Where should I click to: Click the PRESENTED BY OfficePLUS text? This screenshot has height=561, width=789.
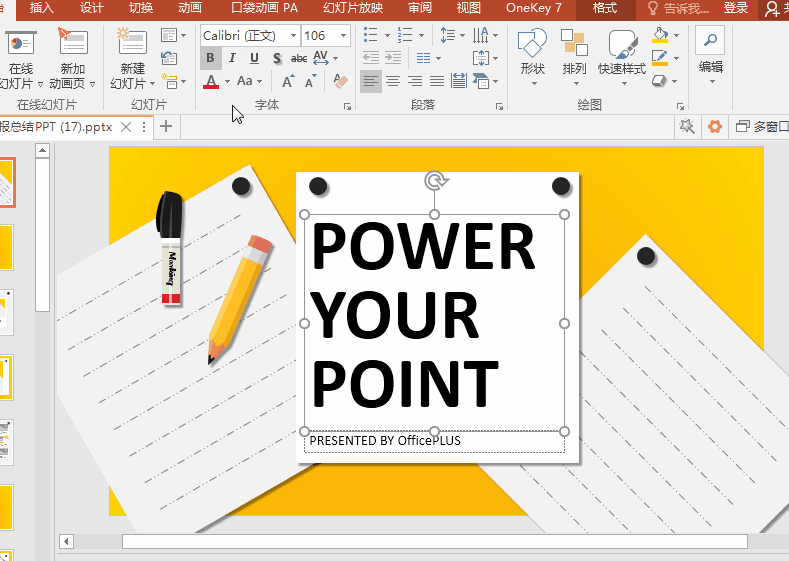(x=385, y=441)
